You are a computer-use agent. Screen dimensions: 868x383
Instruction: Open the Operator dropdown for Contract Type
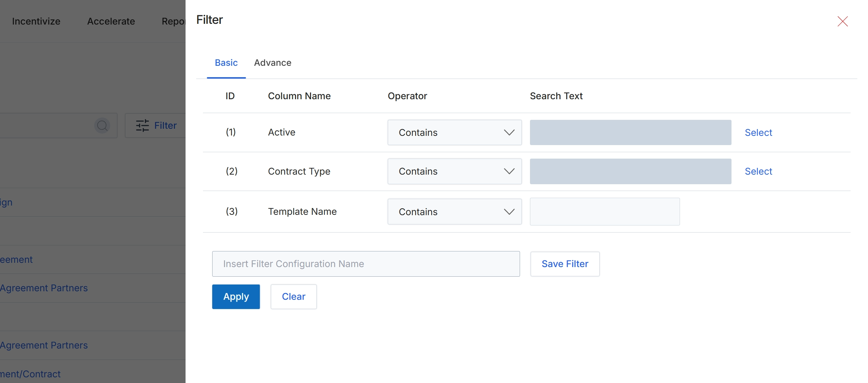point(455,171)
